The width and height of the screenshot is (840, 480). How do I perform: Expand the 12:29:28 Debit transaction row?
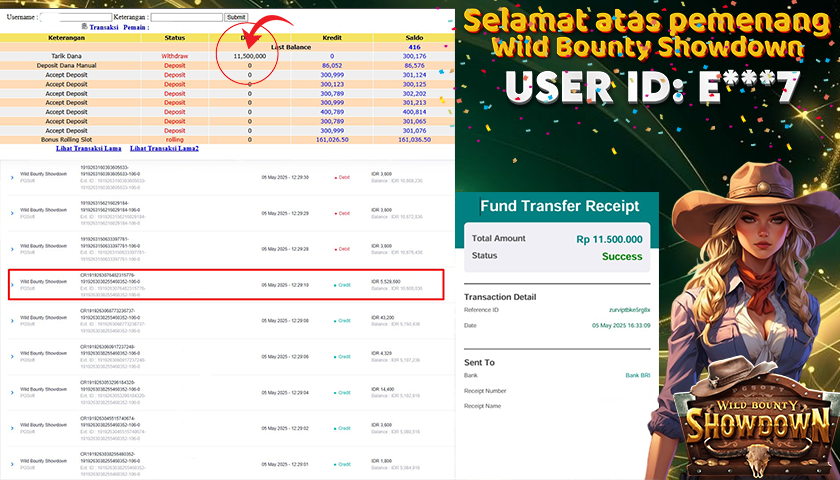[x=12, y=249]
